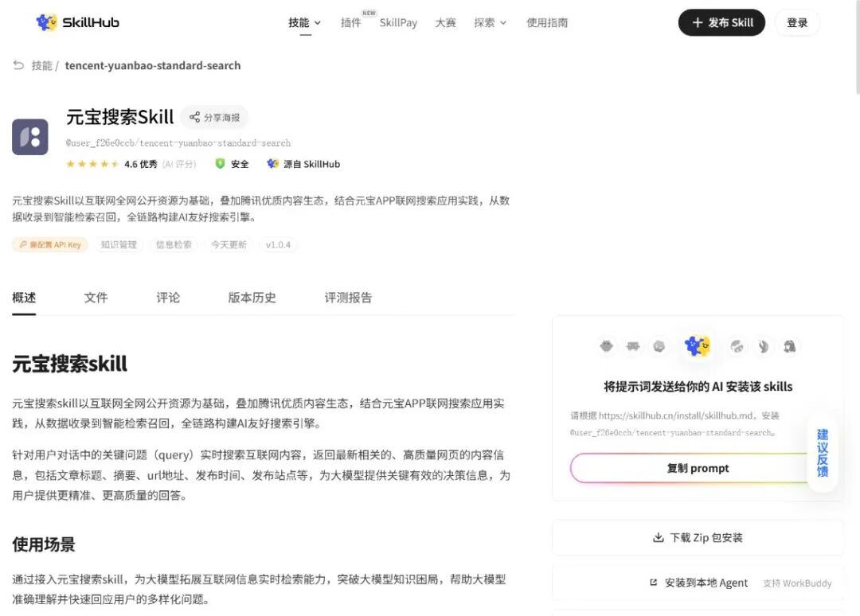Go to the 大赛 page
Image resolution: width=860 pixels, height=616 pixels.
(x=445, y=22)
